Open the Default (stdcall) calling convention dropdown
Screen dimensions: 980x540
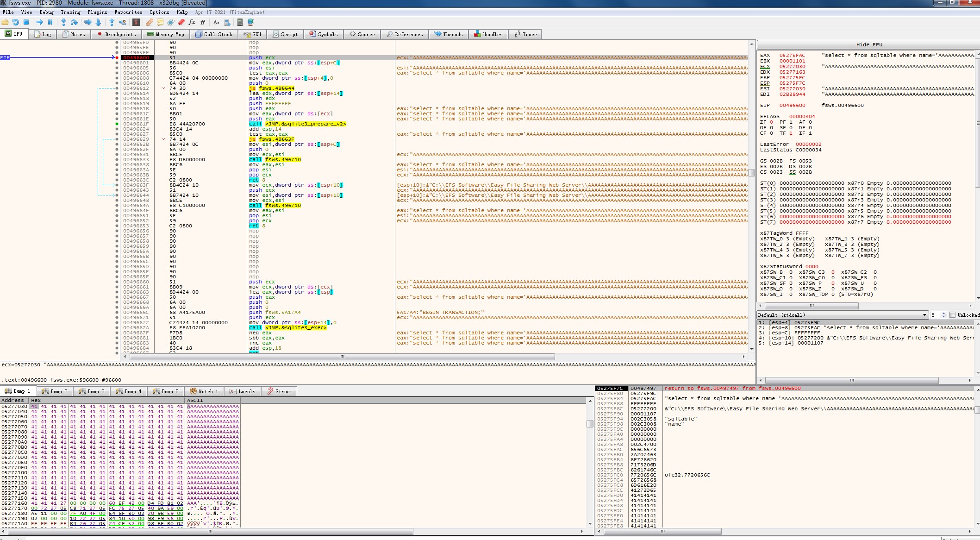[842, 315]
